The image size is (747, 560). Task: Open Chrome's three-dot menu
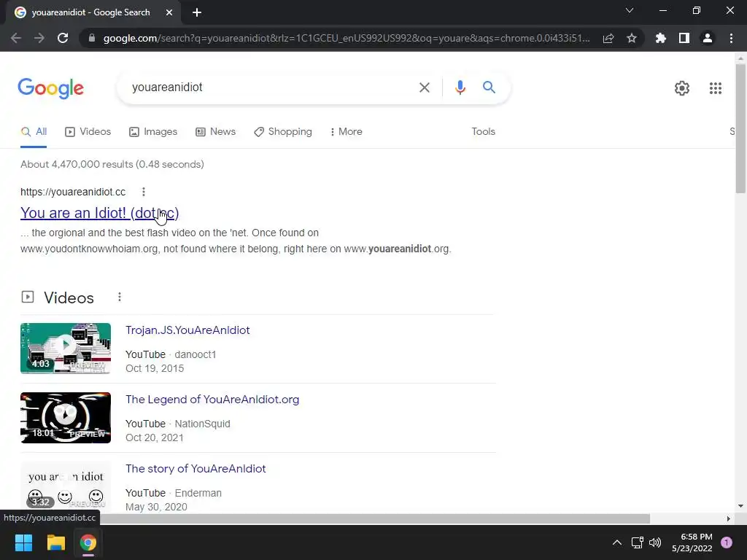click(731, 38)
